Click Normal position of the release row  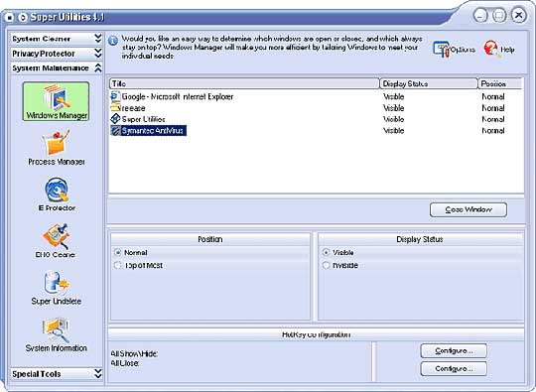coord(493,108)
